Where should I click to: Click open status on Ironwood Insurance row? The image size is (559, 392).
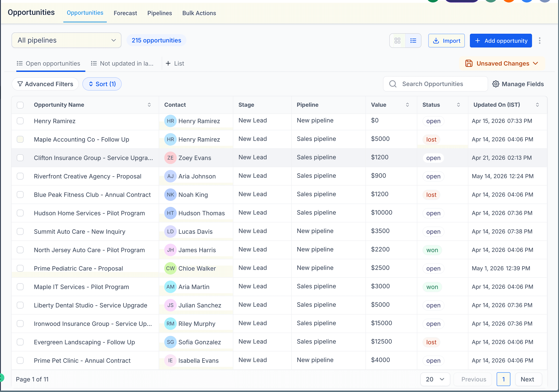(x=433, y=324)
